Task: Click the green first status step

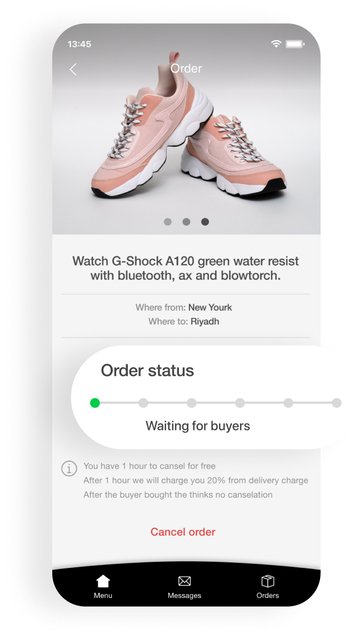Action: 95,403
